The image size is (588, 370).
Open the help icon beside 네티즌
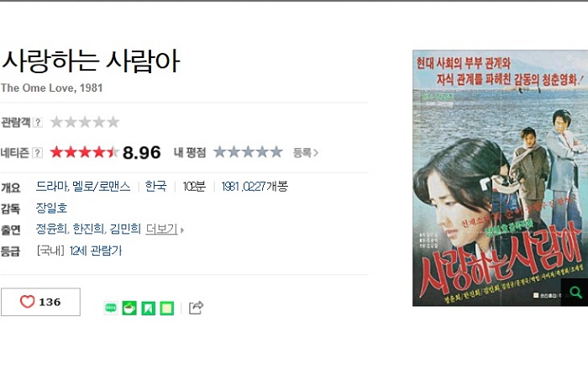37,153
